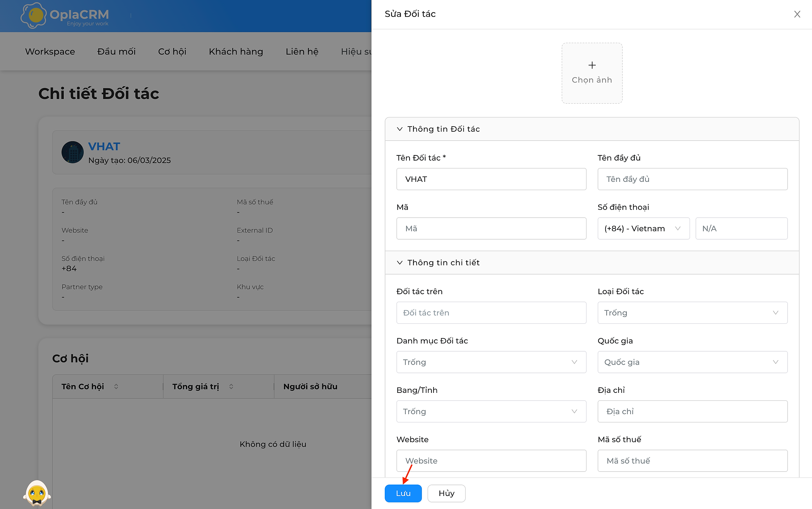812x509 pixels.
Task: Open the Liên hệ menu
Action: coord(302,51)
